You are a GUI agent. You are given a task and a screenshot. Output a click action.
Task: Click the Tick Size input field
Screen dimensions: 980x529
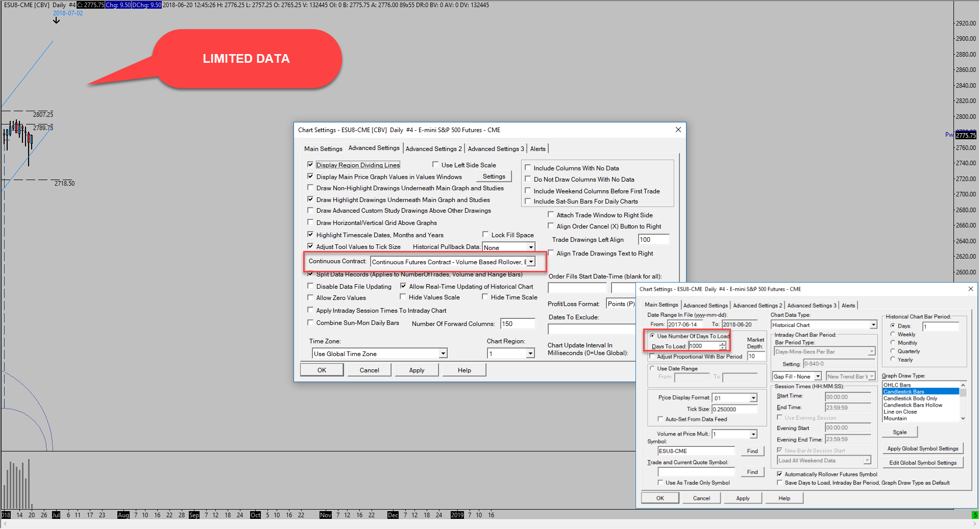(734, 409)
